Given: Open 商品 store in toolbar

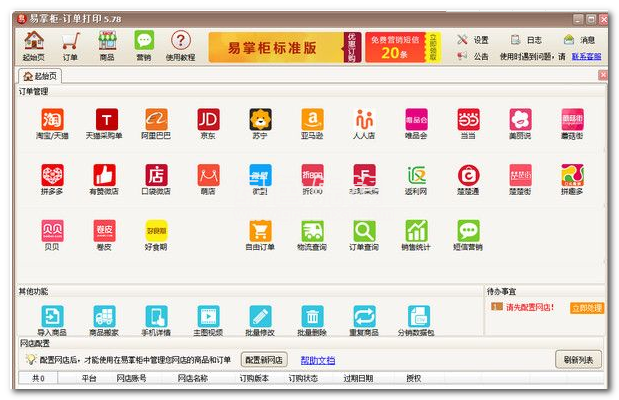Looking at the screenshot, I should coord(107,46).
